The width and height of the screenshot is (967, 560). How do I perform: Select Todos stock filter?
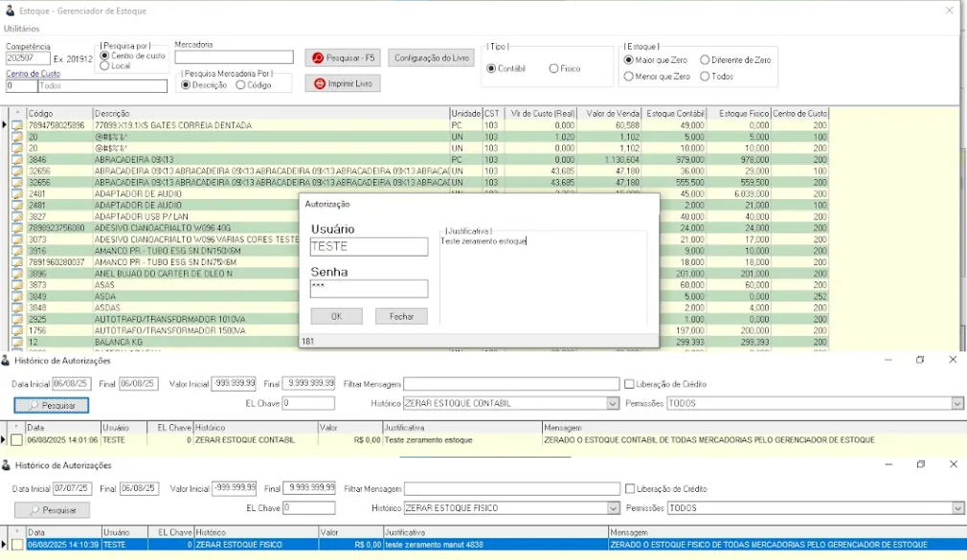click(x=705, y=77)
